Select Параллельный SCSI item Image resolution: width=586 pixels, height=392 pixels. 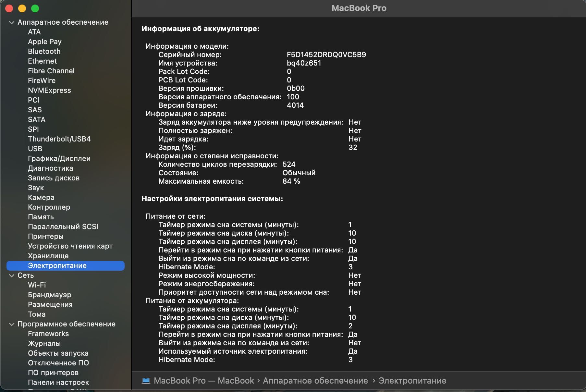click(x=63, y=227)
